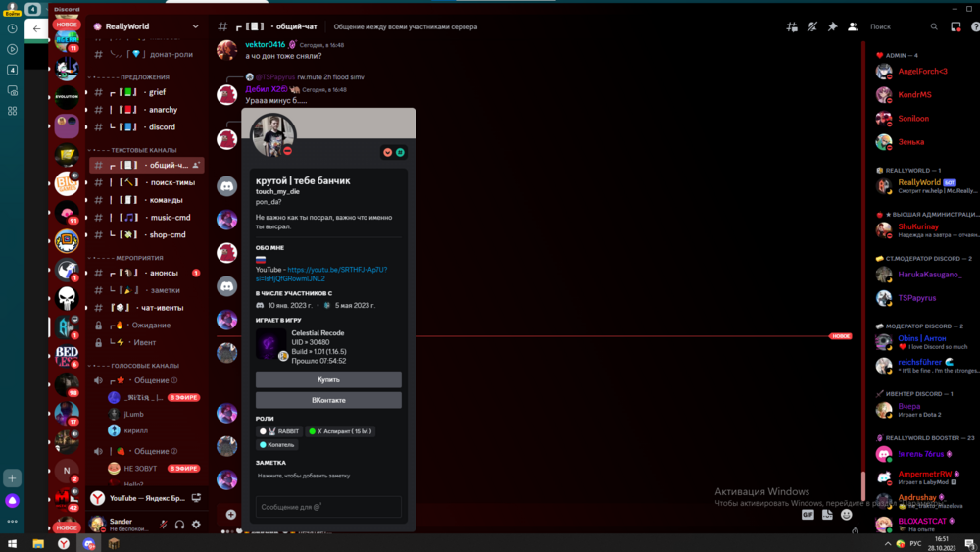
Task: Open pinned messages pin icon
Action: pyautogui.click(x=832, y=26)
